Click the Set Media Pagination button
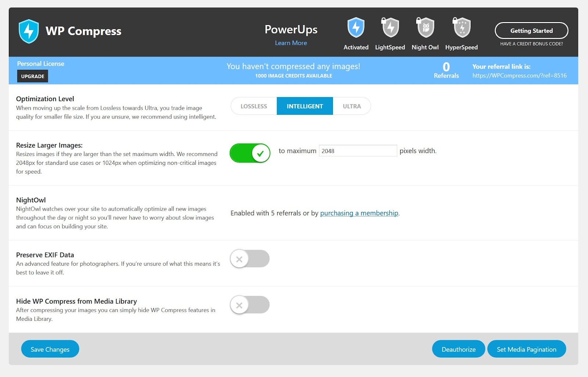 [x=526, y=349]
